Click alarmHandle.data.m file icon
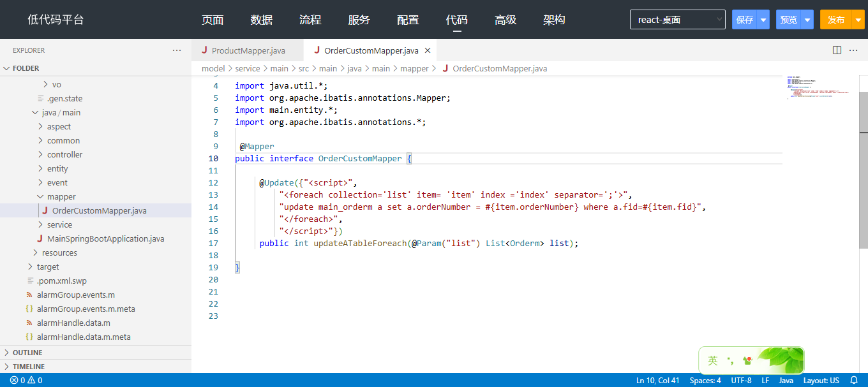868x387 pixels. pyautogui.click(x=29, y=323)
